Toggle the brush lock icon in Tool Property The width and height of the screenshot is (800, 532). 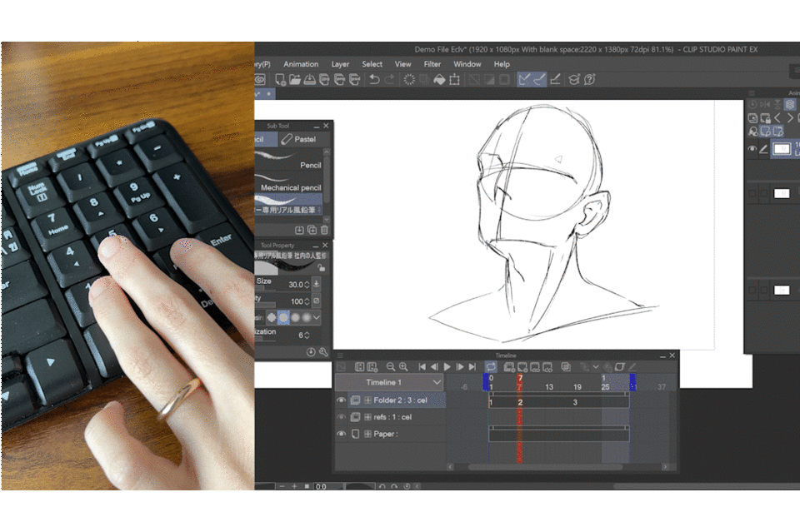[322, 268]
